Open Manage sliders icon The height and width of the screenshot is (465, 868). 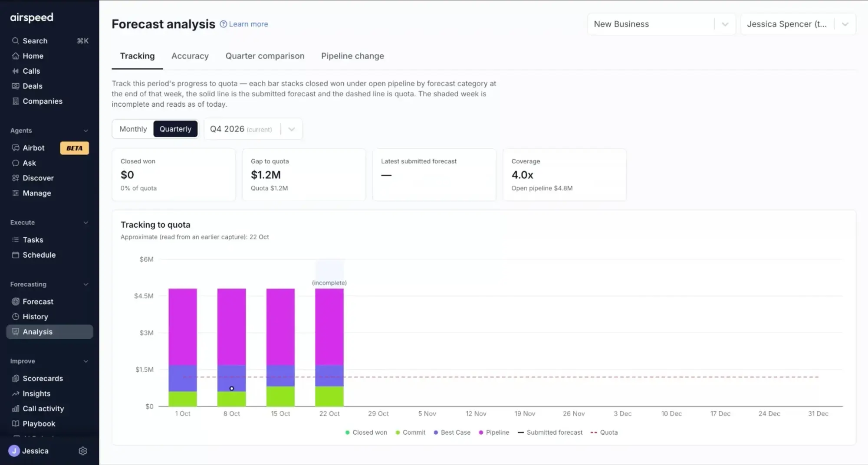(16, 193)
